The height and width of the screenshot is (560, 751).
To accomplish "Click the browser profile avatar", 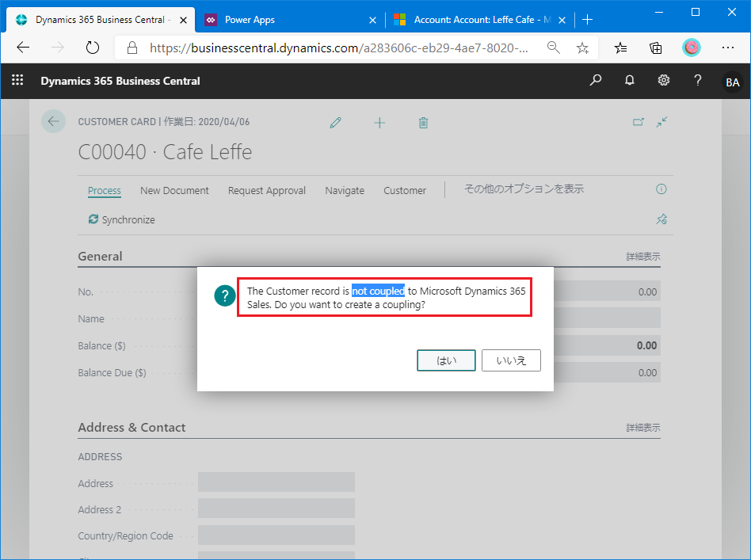I will 691,48.
